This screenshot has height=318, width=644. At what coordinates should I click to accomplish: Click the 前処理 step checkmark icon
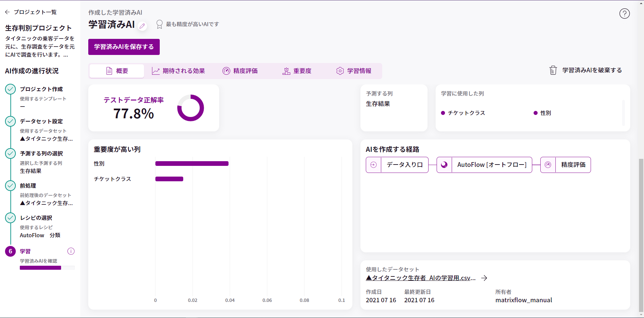pyautogui.click(x=10, y=186)
